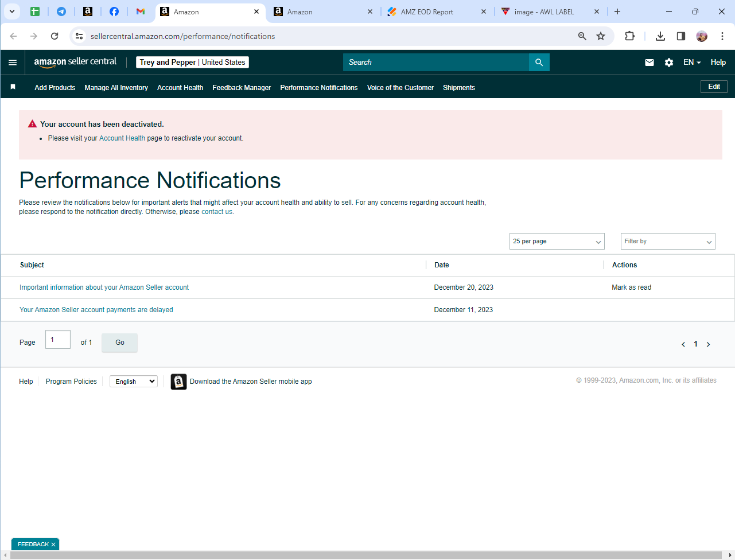Click the search magnifier button
The image size is (735, 560).
539,63
